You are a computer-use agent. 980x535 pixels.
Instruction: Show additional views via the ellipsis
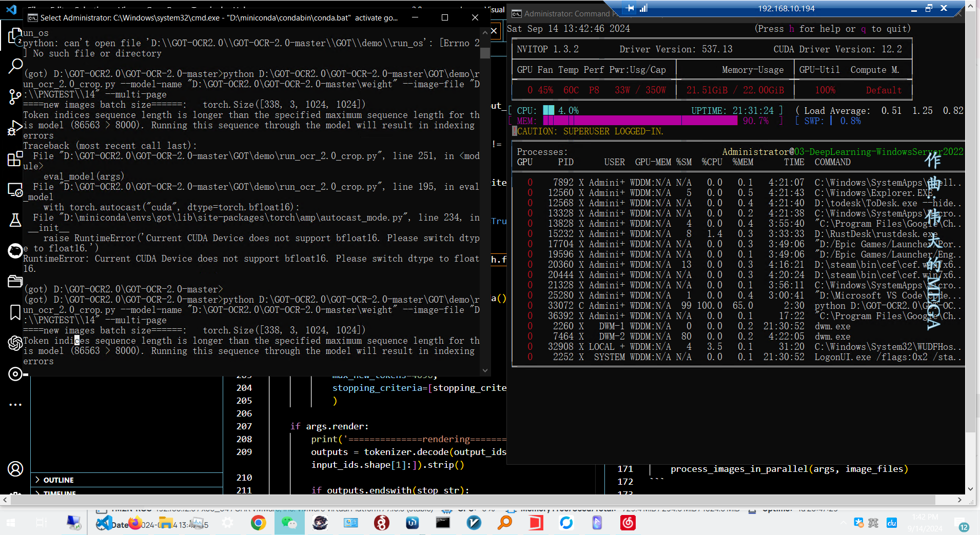click(15, 404)
